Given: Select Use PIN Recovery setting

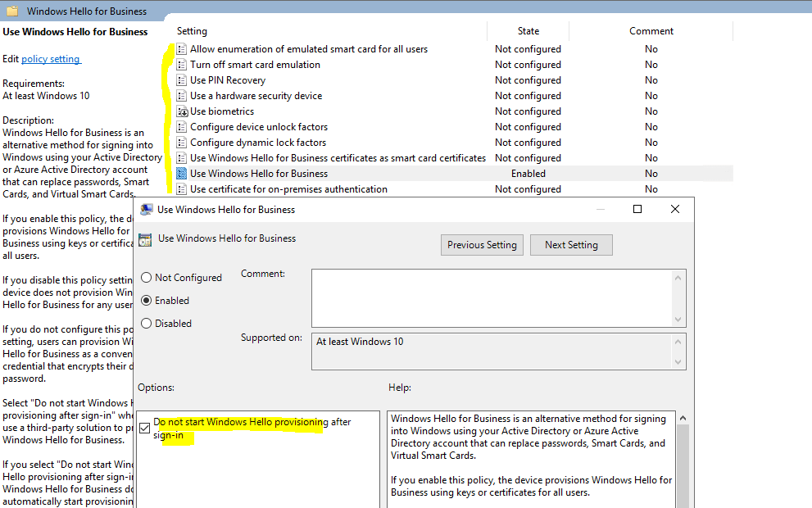Looking at the screenshot, I should coord(227,80).
